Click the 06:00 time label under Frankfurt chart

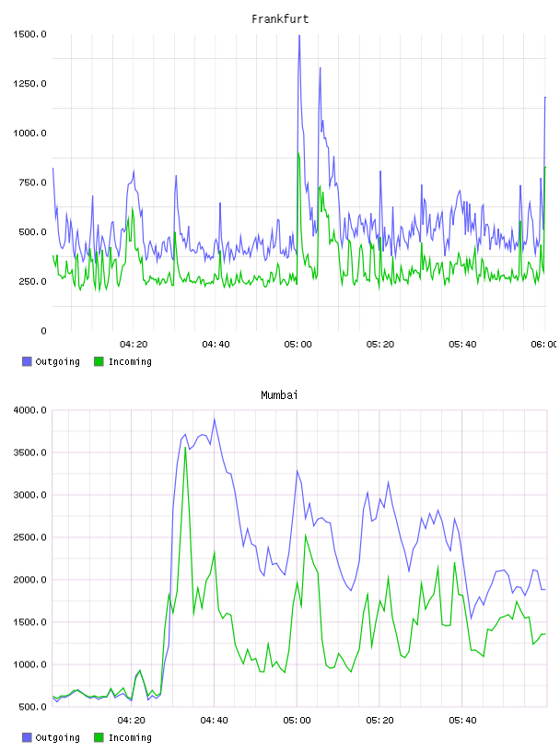(543, 344)
